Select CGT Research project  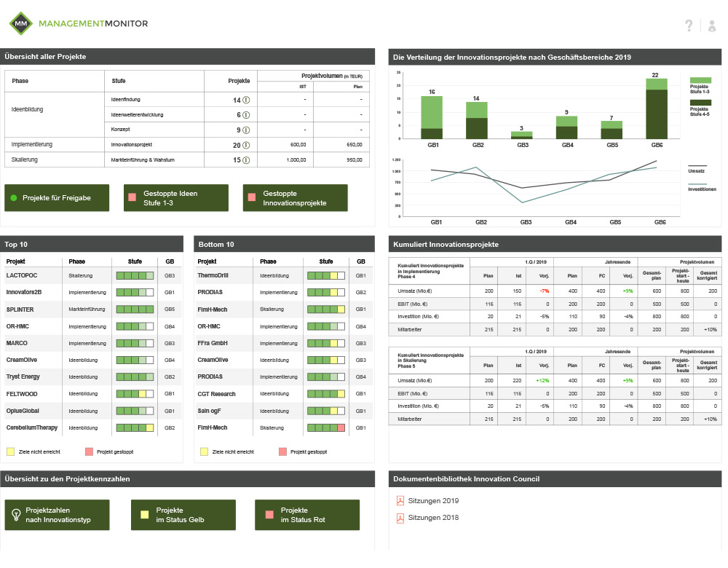coord(216,394)
